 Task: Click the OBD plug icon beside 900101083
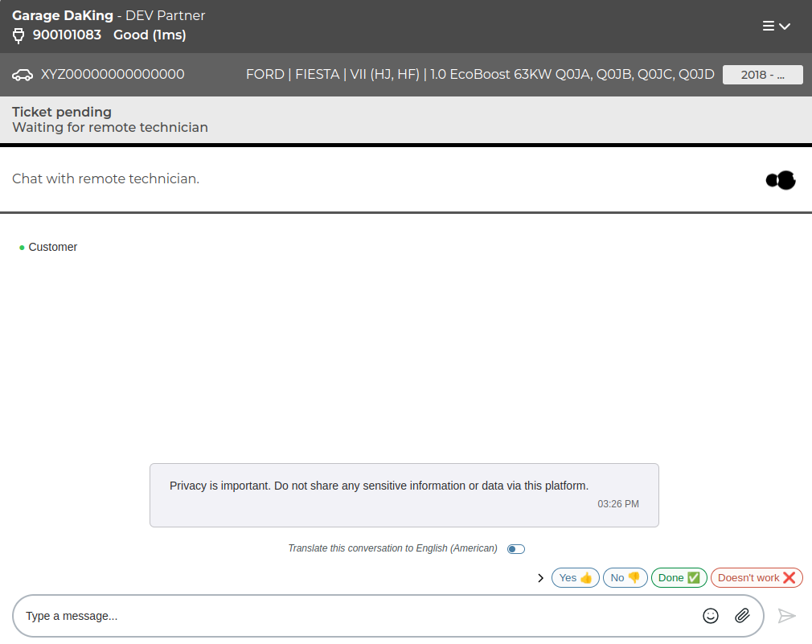tap(18, 35)
